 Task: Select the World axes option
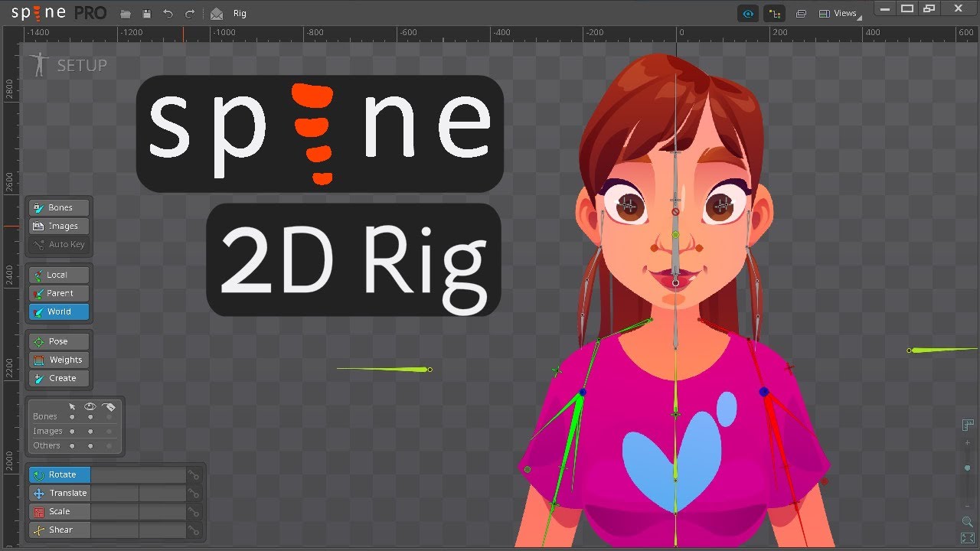click(60, 311)
